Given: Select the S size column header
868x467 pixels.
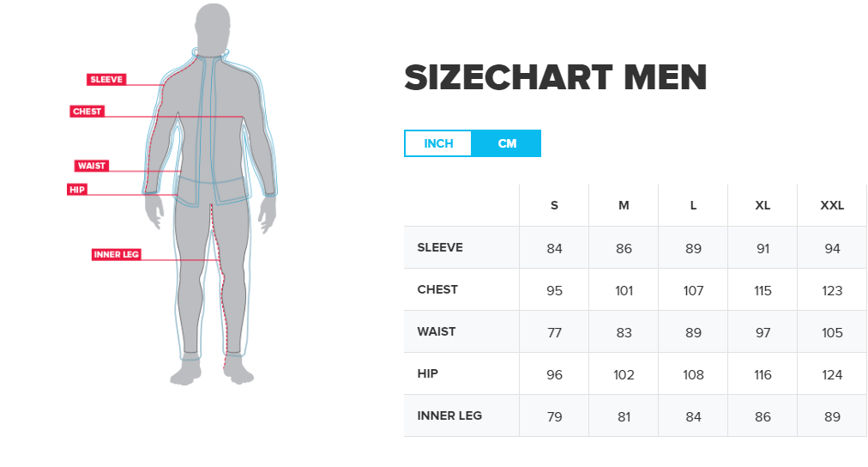Looking at the screenshot, I should click(x=554, y=205).
